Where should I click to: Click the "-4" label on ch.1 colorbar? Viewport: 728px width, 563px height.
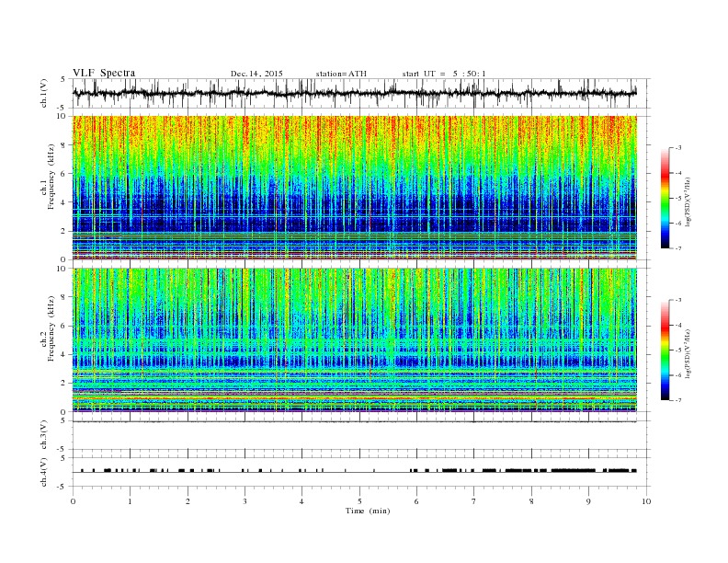click(x=678, y=173)
